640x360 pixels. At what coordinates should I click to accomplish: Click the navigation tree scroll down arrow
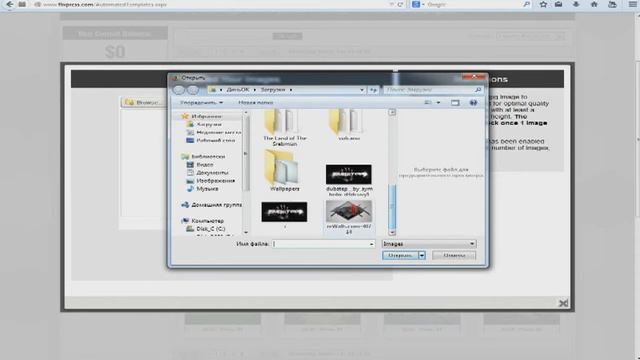[x=246, y=232]
